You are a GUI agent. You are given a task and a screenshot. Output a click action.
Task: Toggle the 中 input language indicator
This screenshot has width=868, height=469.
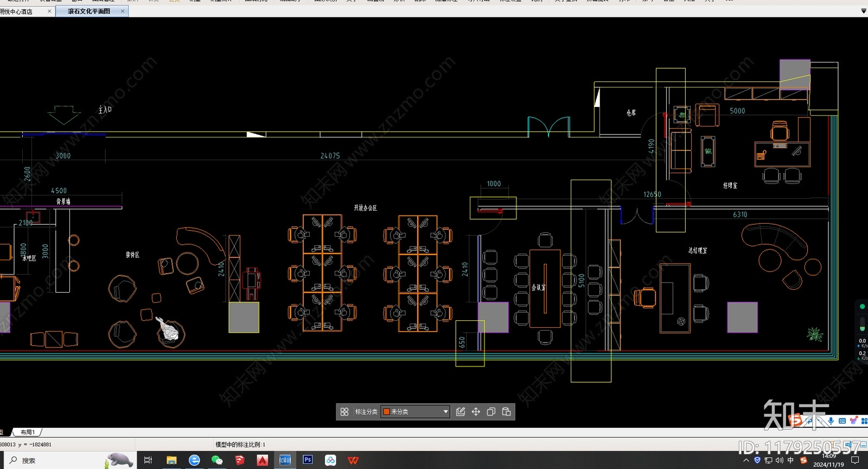pyautogui.click(x=790, y=460)
